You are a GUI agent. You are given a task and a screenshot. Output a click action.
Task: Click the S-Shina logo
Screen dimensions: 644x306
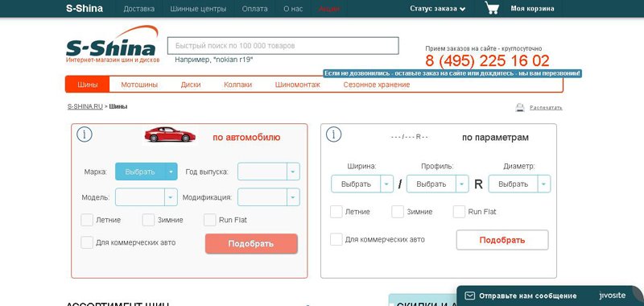coord(112,44)
